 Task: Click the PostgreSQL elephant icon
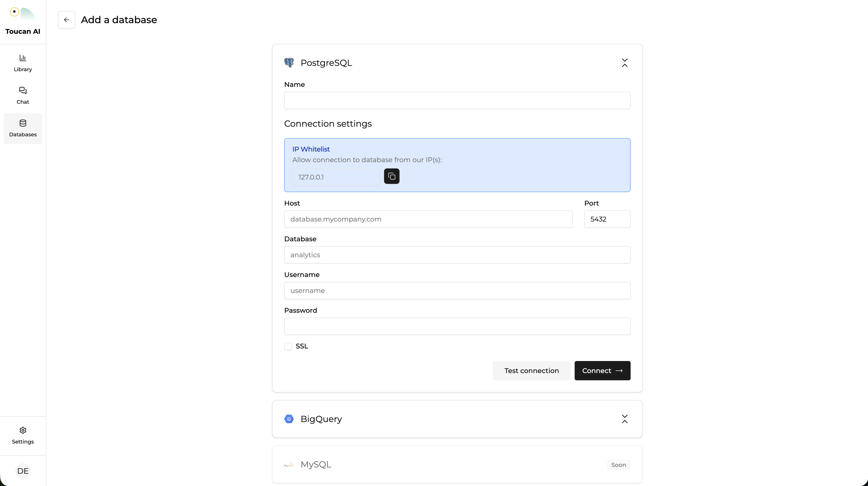pos(289,63)
